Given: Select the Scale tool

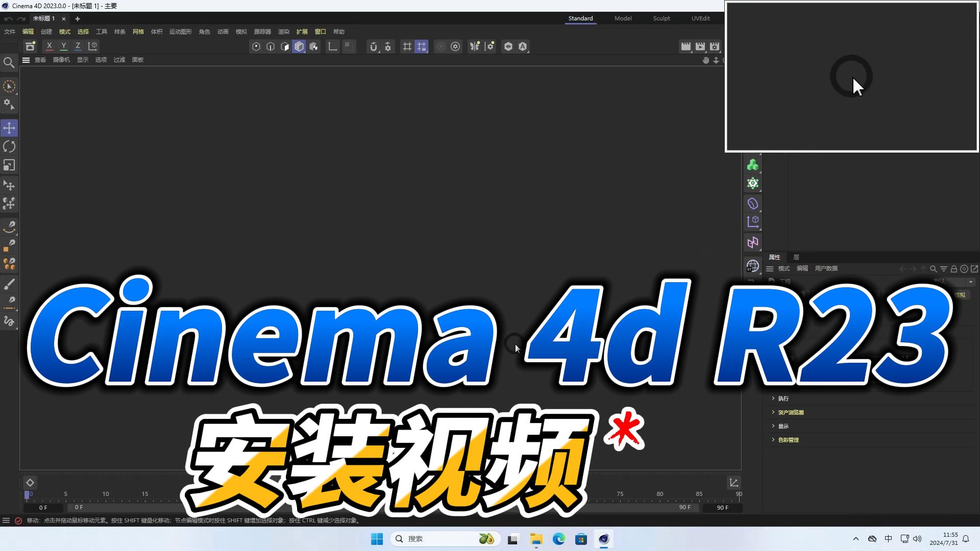Looking at the screenshot, I should click(9, 165).
